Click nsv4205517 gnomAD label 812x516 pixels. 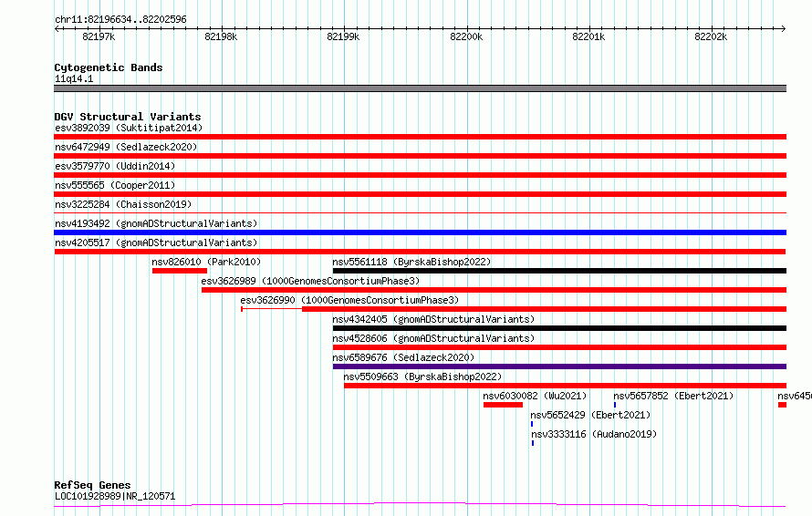coord(156,243)
